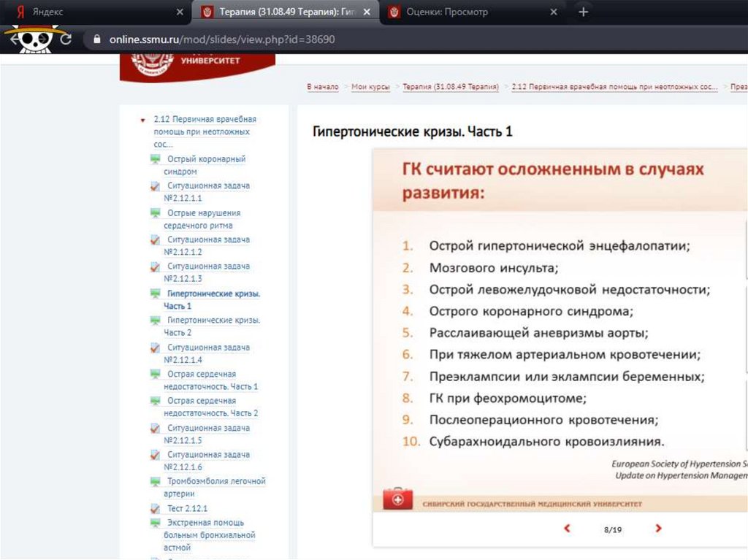Open Острая сердечная недостаточность. Часть 2

211,407
